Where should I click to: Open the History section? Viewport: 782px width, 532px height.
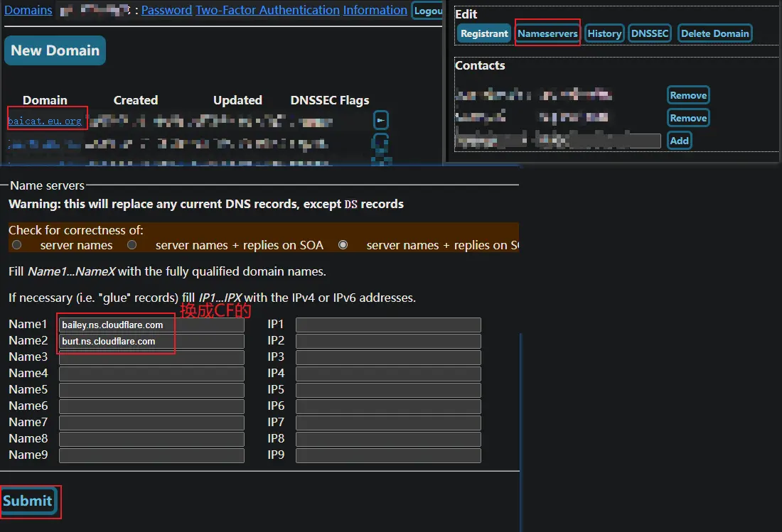click(x=604, y=33)
